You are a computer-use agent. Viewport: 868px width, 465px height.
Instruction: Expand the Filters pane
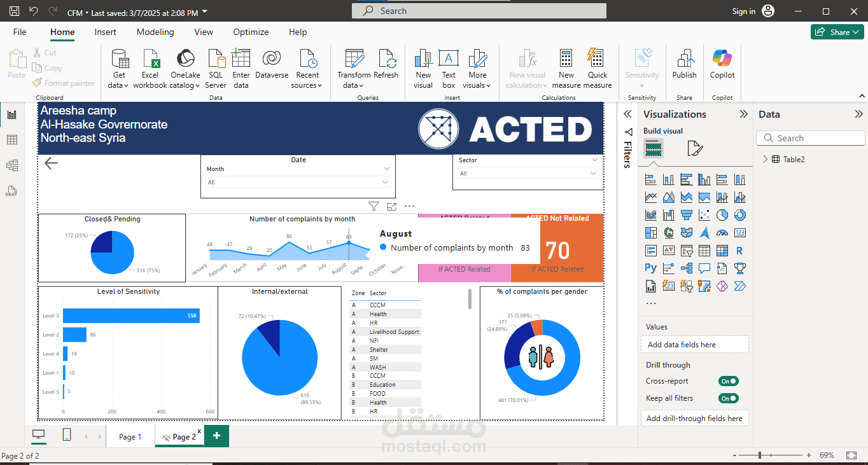[627, 115]
